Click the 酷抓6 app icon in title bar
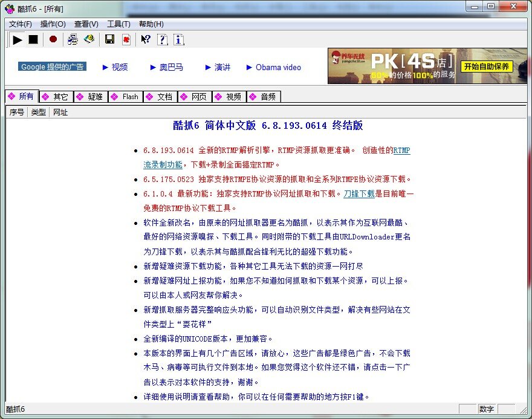 (10, 8)
